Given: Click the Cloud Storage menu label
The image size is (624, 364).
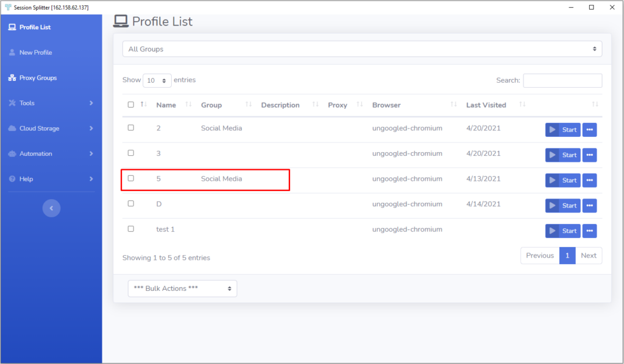Looking at the screenshot, I should 40,128.
